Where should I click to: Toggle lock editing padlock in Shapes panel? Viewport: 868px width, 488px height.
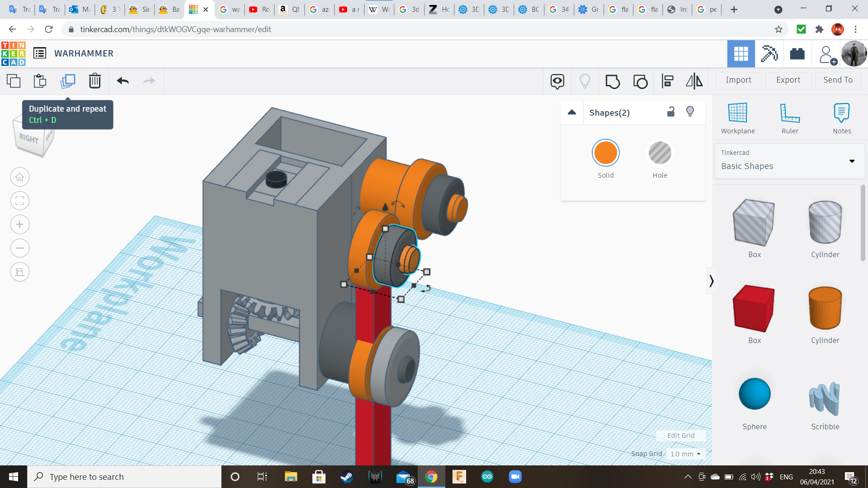point(671,112)
